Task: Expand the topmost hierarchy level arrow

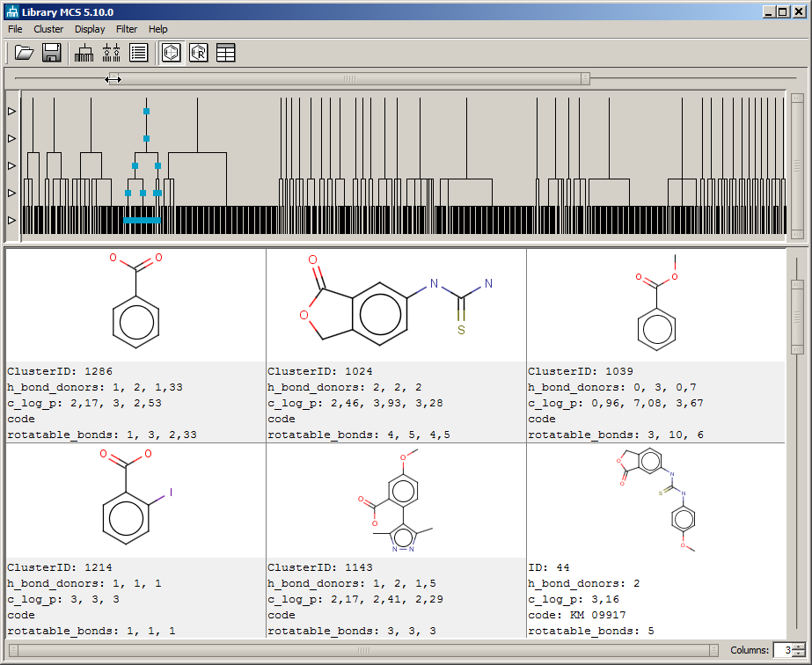Action: 11,111
